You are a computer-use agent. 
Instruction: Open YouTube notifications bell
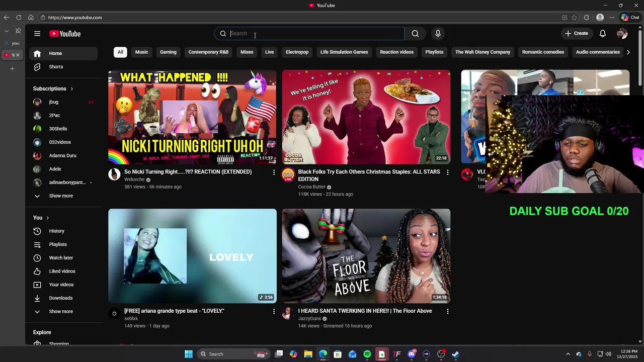pos(603,34)
